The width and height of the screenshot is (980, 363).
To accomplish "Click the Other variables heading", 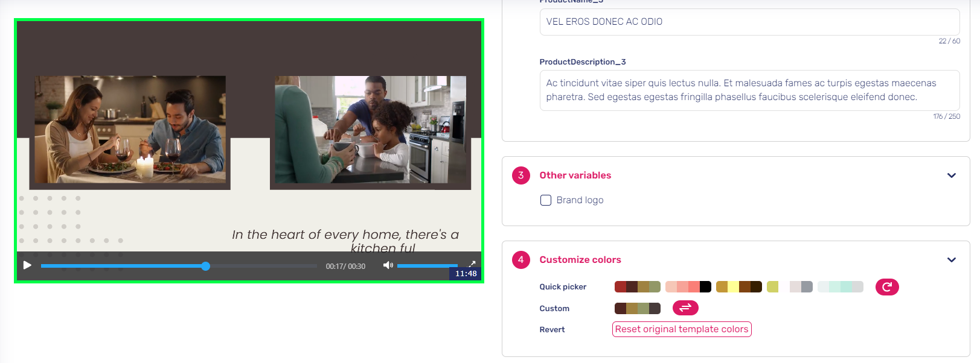I will pyautogui.click(x=575, y=175).
